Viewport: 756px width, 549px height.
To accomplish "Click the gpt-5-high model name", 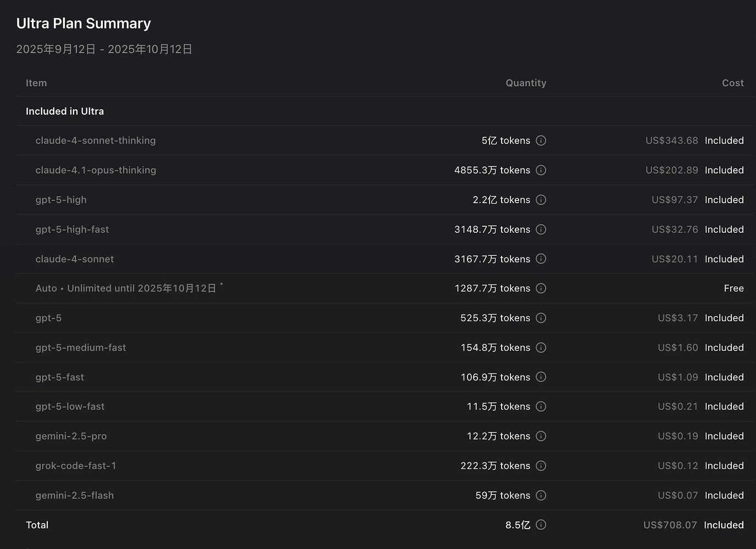I will coord(61,200).
